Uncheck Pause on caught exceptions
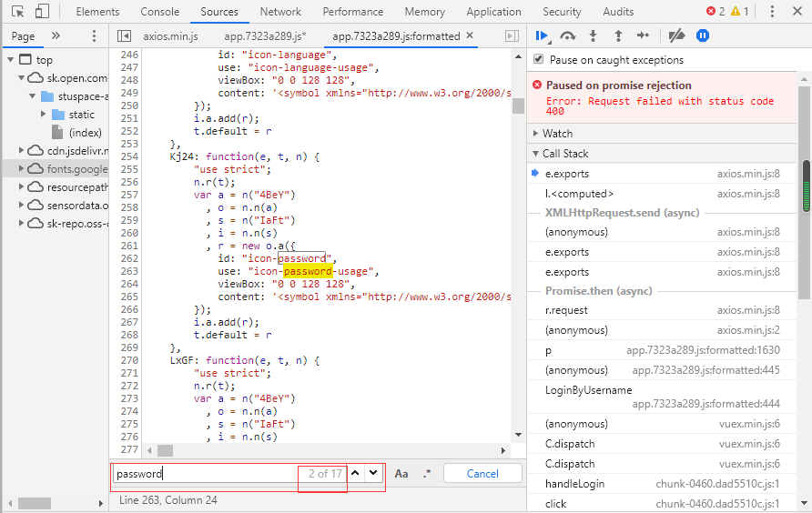 (539, 59)
